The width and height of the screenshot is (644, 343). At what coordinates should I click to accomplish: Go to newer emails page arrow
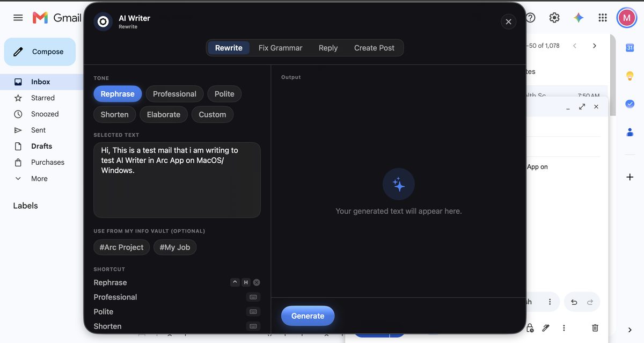(x=575, y=46)
